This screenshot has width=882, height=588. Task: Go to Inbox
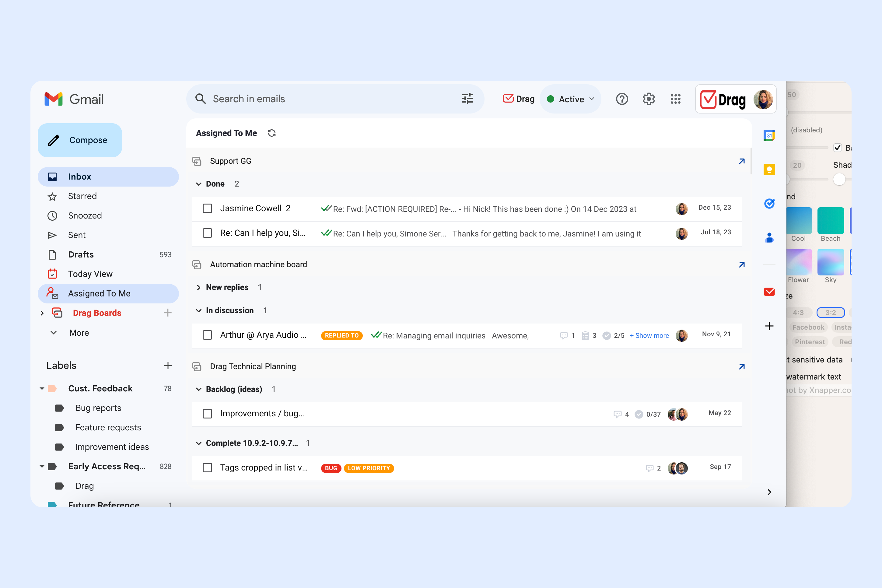(108, 177)
